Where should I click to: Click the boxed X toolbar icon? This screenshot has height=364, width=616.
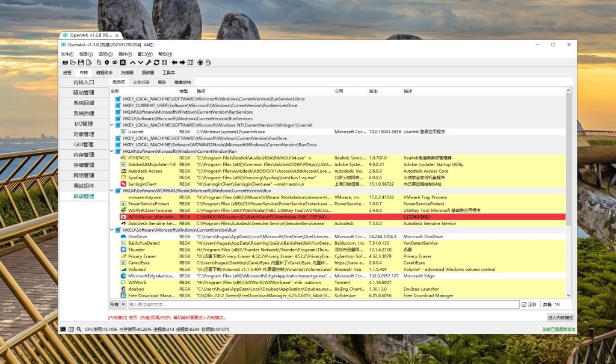click(123, 63)
